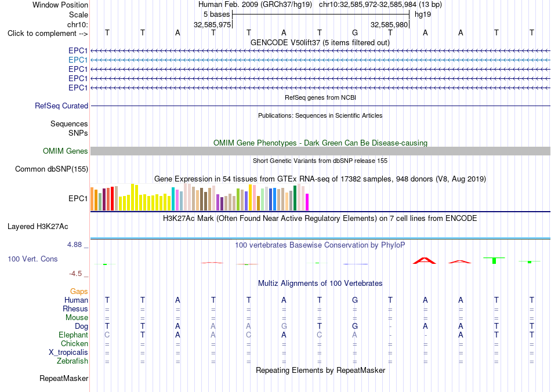Screen dimensions: 551x392
Task: Open 'Repeating Elements by RepeatMasker' title
Action: [320, 370]
